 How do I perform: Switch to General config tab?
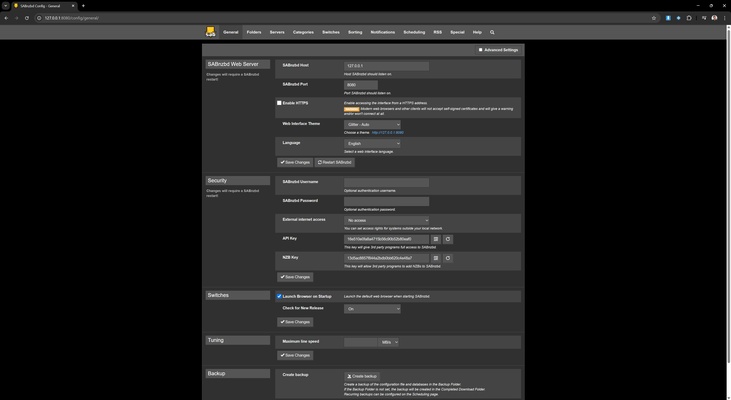[x=230, y=32]
